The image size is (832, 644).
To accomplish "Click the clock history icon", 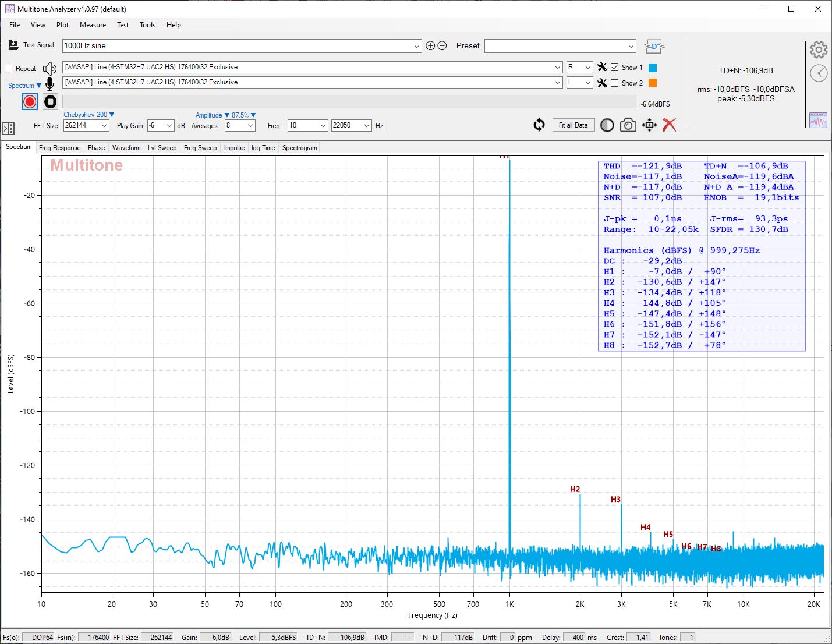I will [819, 73].
